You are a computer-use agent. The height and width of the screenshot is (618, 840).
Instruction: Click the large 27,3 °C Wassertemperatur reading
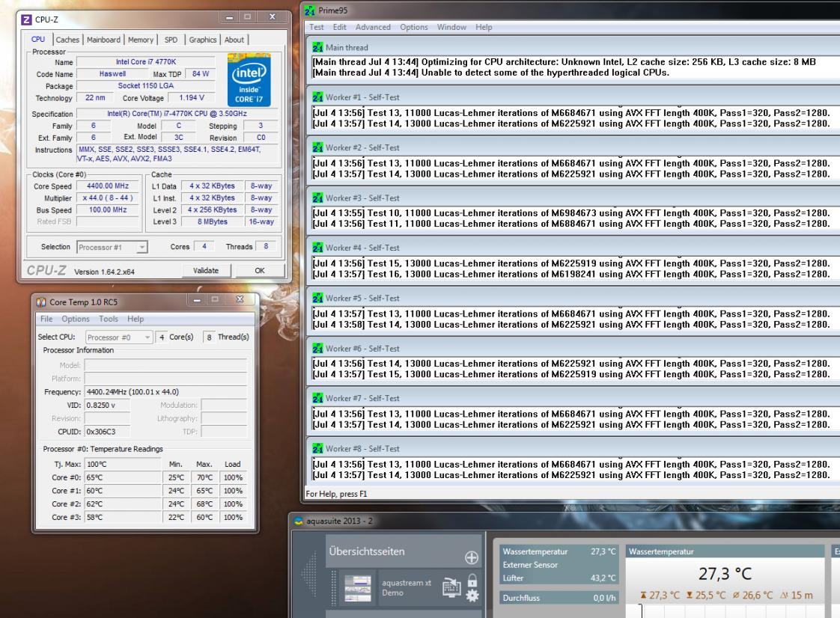pos(725,574)
